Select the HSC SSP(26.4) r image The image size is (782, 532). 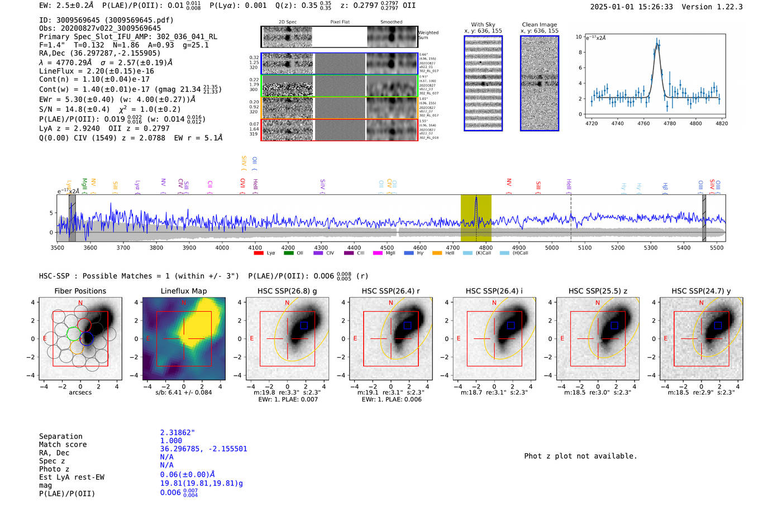[390, 338]
